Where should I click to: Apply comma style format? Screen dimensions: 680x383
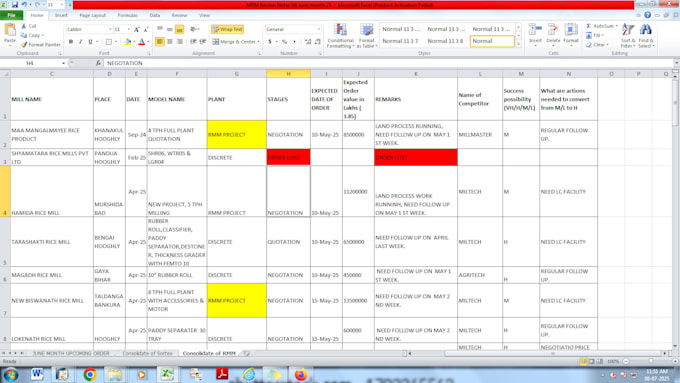click(x=294, y=42)
